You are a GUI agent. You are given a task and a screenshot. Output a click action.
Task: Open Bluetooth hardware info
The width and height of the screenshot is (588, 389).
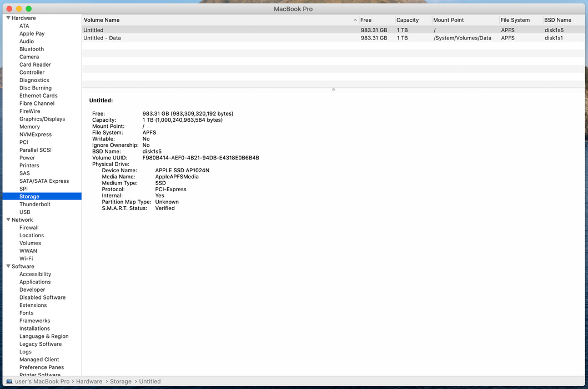click(32, 49)
